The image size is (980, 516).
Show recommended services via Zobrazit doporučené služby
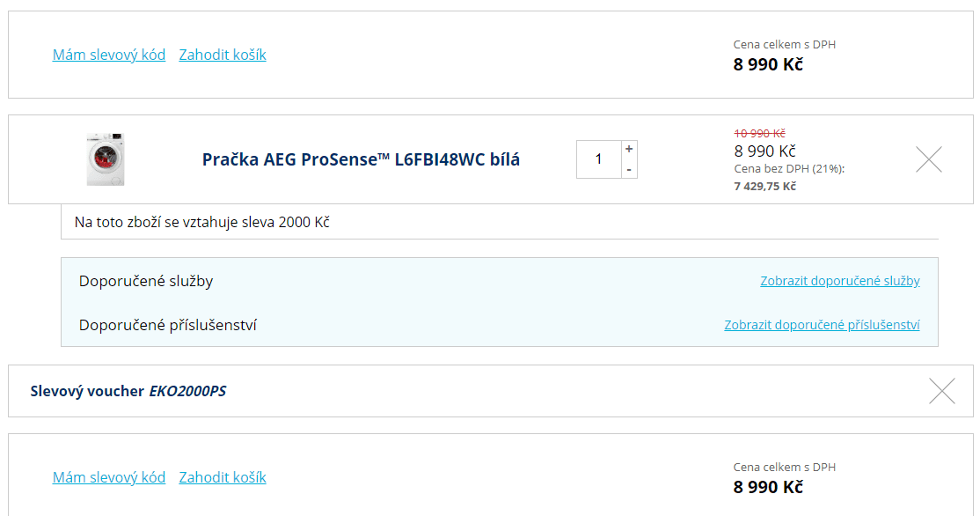(839, 281)
